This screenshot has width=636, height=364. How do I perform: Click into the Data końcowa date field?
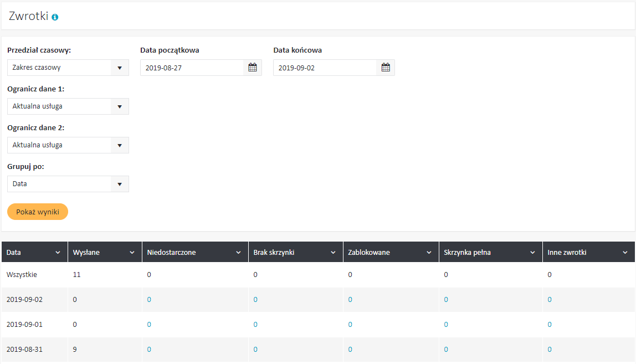point(325,68)
